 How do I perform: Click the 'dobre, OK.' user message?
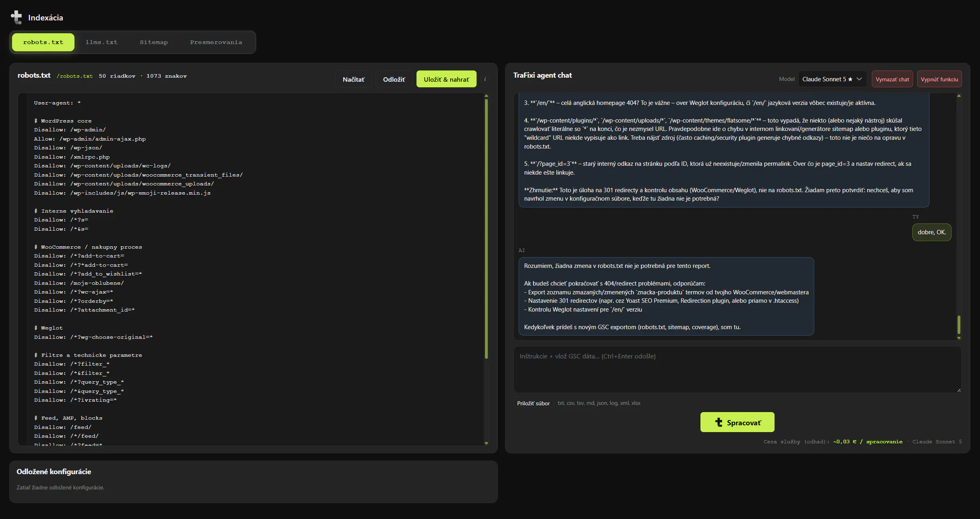932,232
